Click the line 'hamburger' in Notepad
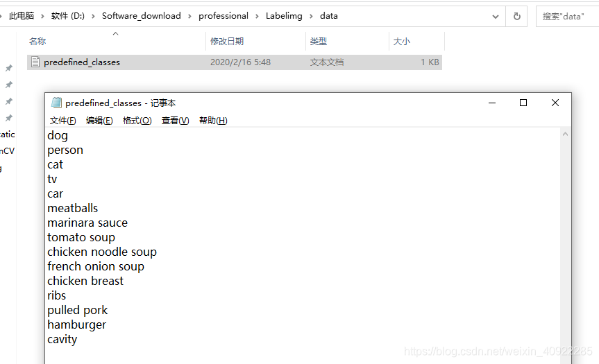The height and width of the screenshot is (364, 599). 77,324
